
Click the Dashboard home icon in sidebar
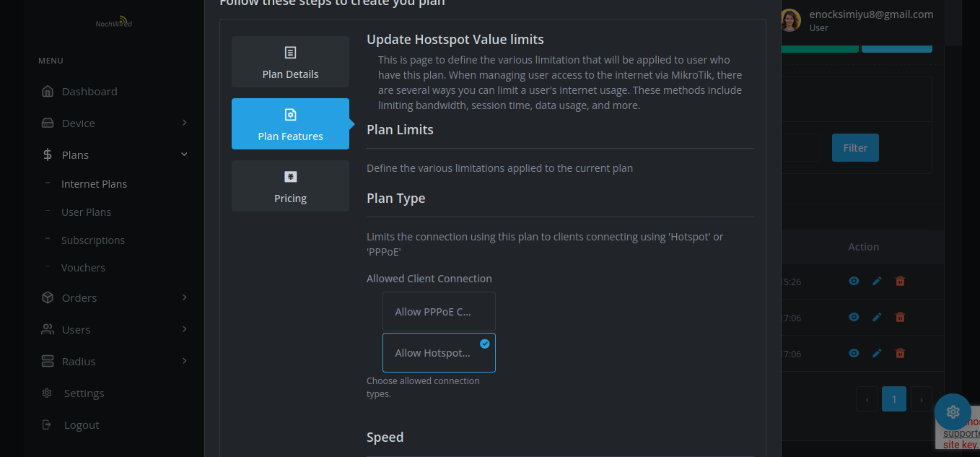click(48, 92)
